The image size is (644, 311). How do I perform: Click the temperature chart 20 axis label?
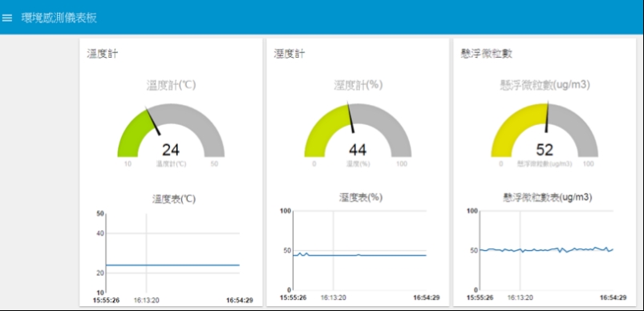(x=100, y=273)
